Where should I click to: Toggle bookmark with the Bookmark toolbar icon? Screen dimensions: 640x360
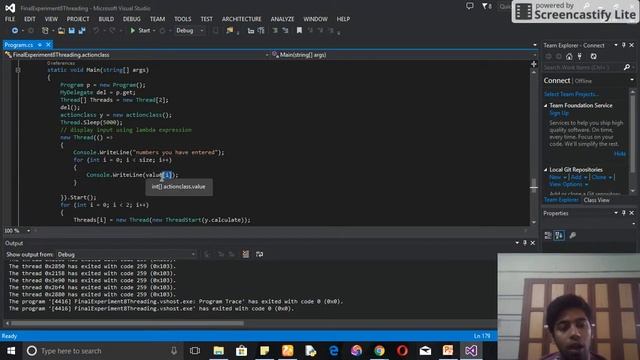299,31
